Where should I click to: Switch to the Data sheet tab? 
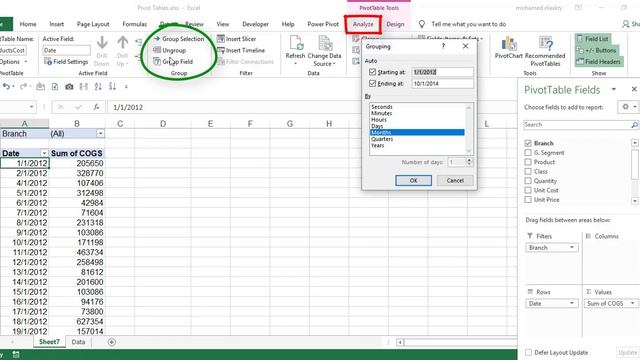(78, 342)
